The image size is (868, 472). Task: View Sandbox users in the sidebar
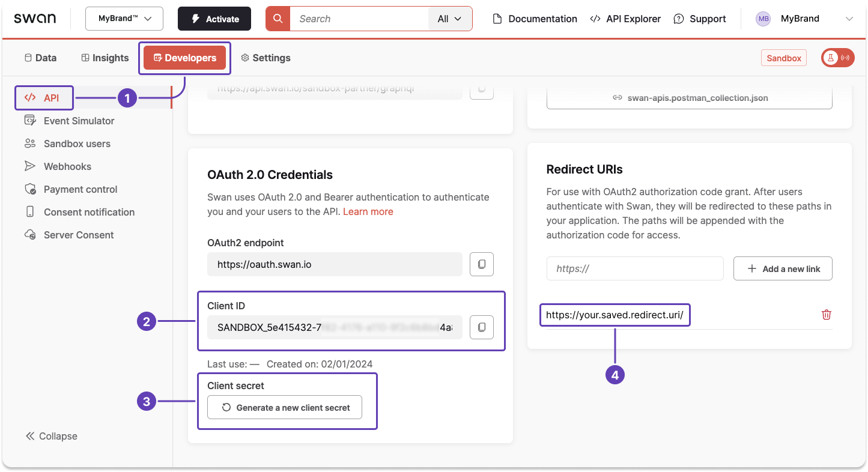point(77,144)
